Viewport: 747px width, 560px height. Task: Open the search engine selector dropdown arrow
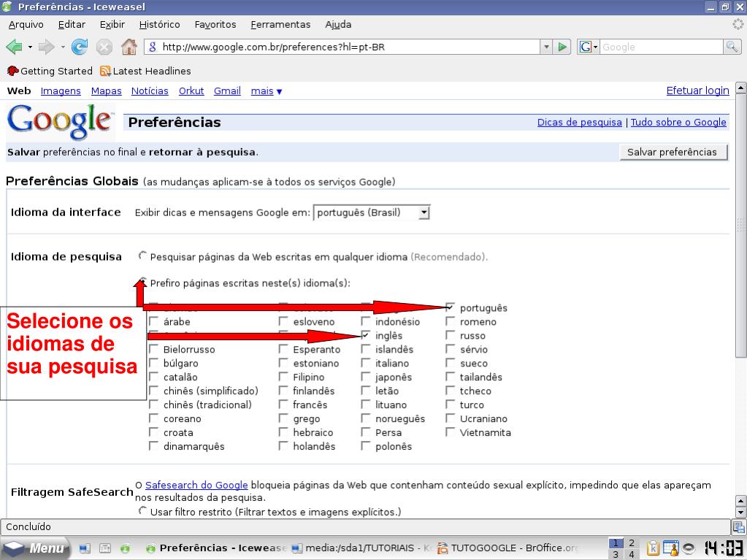(595, 47)
